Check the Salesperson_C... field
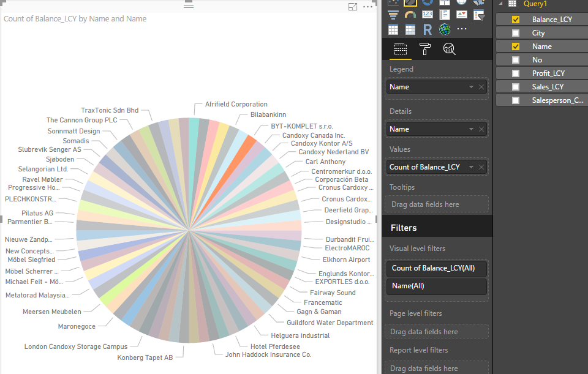Image resolution: width=588 pixels, height=374 pixels. point(516,100)
